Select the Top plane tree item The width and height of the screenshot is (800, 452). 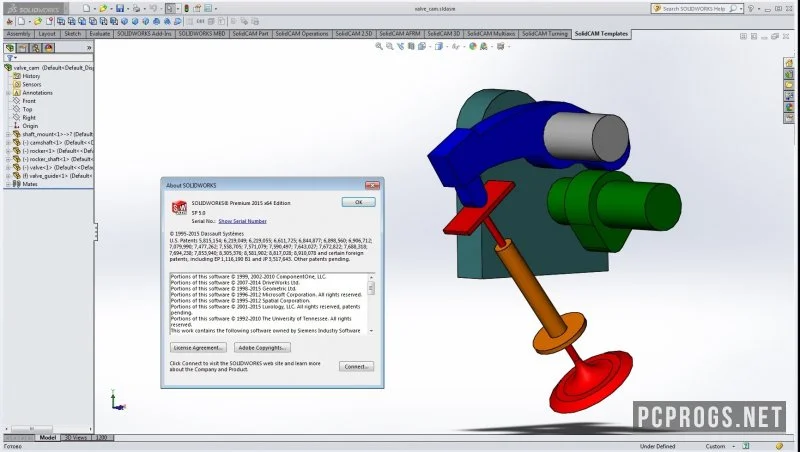27,109
